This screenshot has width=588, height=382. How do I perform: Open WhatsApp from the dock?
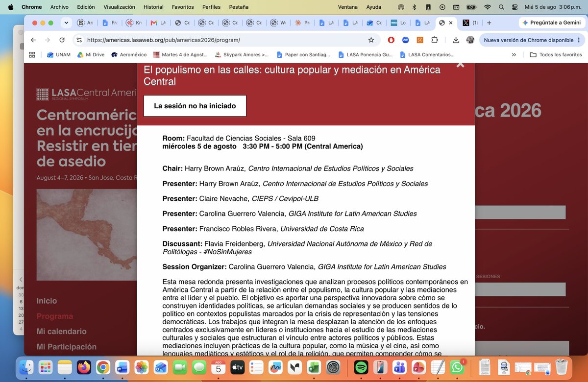tap(457, 367)
